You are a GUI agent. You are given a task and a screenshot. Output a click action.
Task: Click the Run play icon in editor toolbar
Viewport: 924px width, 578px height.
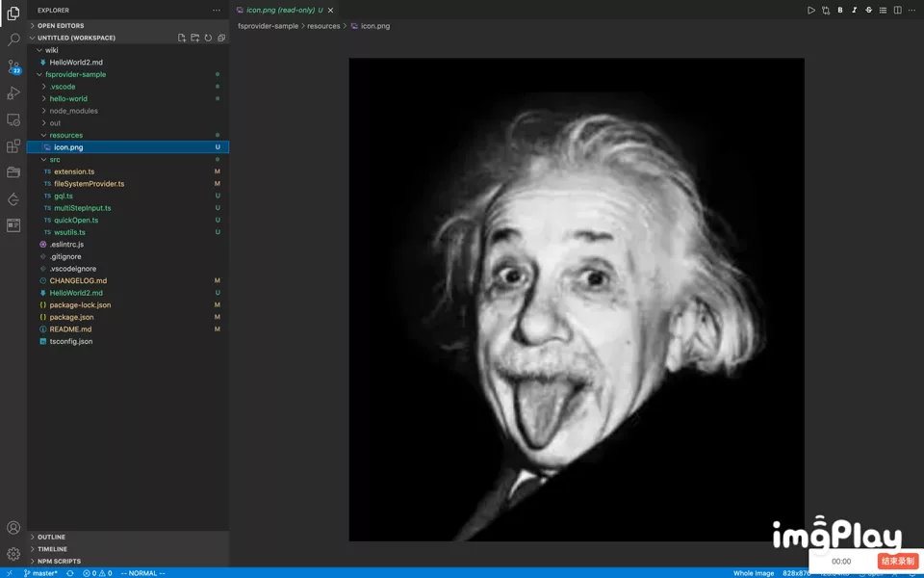coord(811,10)
